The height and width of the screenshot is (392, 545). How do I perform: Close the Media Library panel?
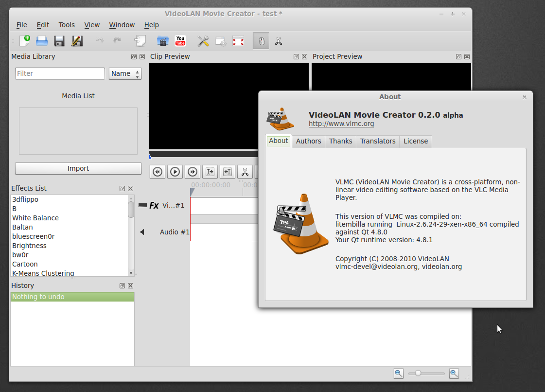[142, 57]
